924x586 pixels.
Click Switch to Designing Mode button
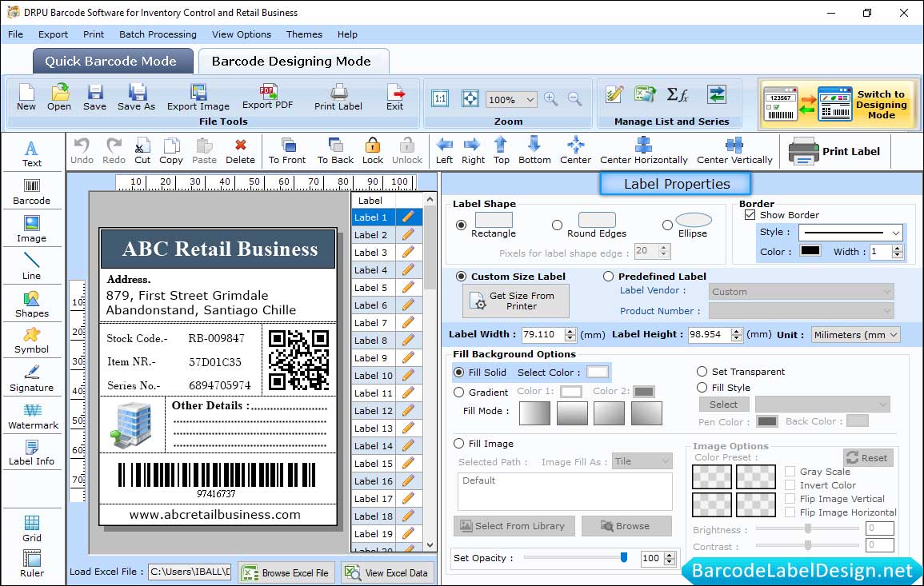[x=839, y=104]
